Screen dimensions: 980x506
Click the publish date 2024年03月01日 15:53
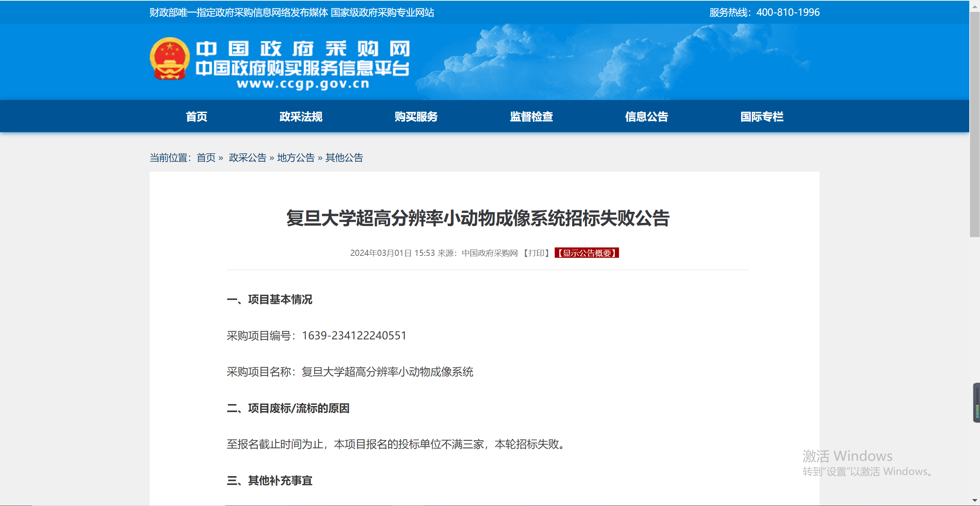[x=392, y=253]
